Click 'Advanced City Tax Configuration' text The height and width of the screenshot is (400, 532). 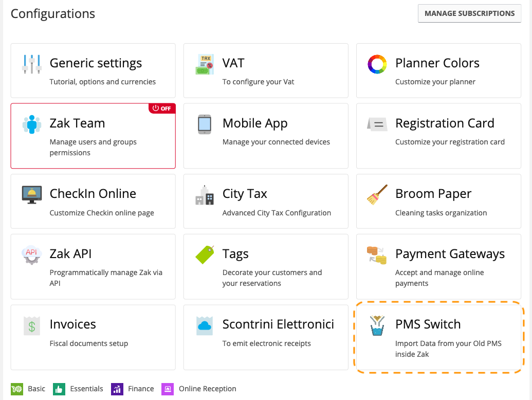tap(277, 213)
